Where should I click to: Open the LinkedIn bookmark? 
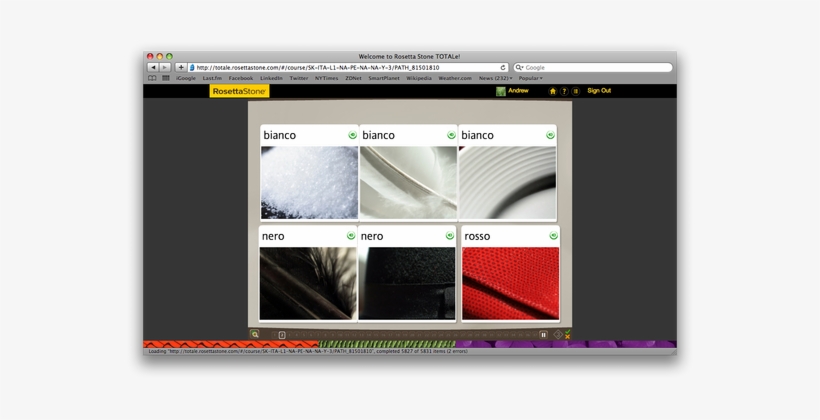tap(271, 78)
